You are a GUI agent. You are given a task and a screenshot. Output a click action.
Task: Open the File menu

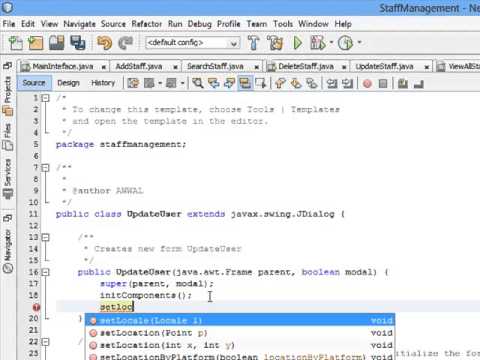(9, 24)
